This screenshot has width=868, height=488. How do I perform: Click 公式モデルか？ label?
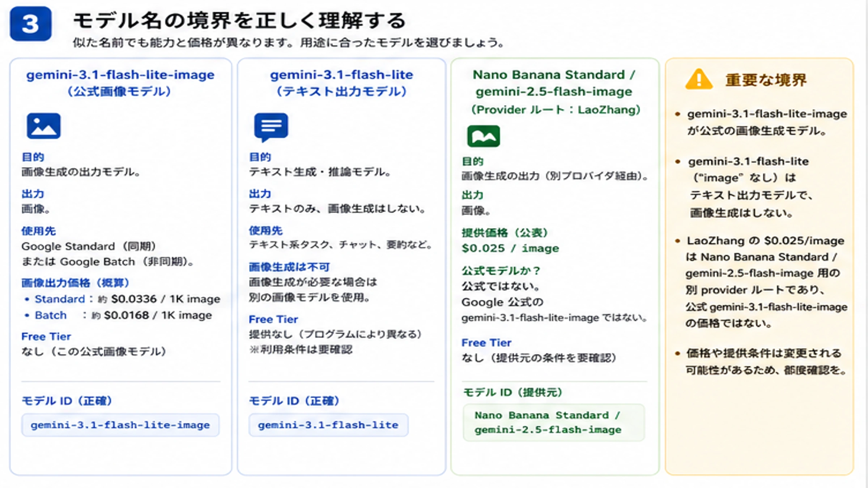click(x=501, y=271)
